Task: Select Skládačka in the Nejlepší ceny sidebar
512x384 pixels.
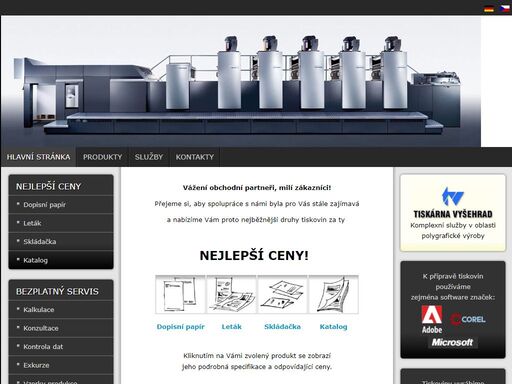Action: point(61,242)
